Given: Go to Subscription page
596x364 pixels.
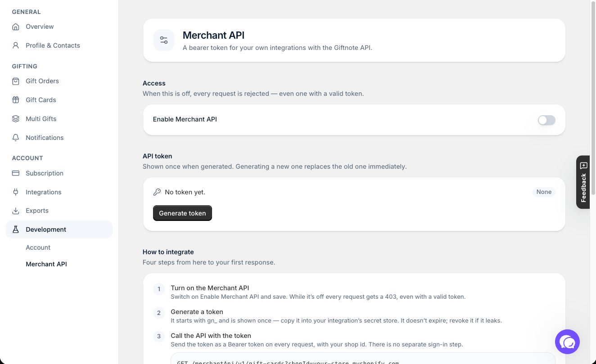Looking at the screenshot, I should point(59,173).
